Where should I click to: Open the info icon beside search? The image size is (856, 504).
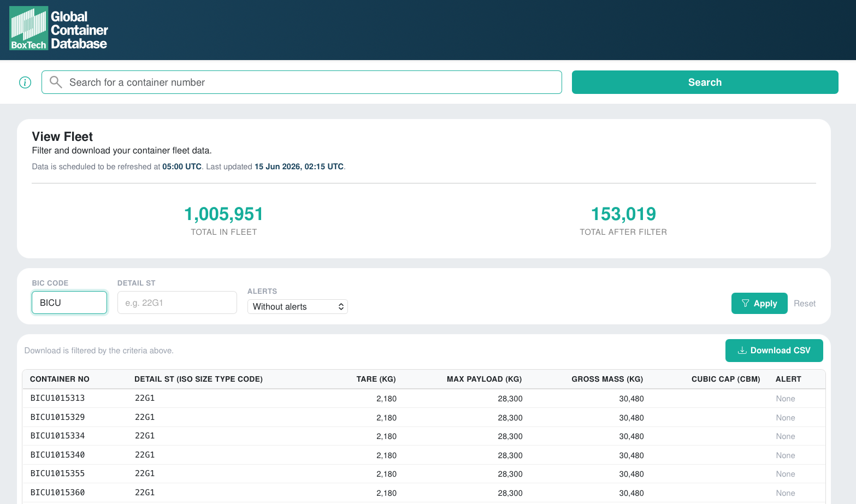(25, 82)
